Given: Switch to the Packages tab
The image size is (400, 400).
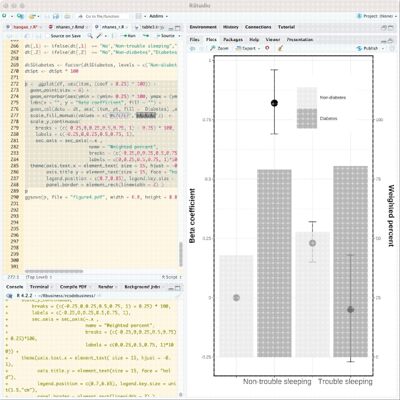Looking at the screenshot, I should [x=233, y=39].
